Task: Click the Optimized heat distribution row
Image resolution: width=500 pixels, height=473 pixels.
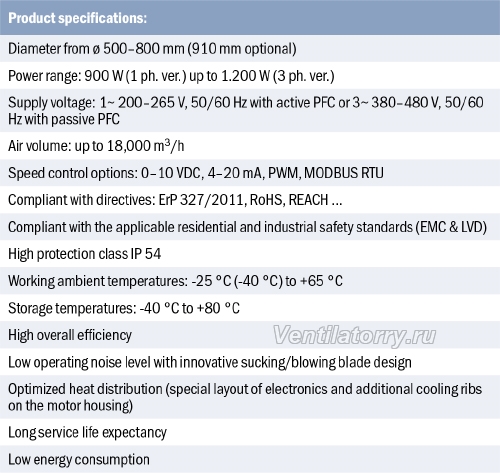Action: (x=250, y=397)
